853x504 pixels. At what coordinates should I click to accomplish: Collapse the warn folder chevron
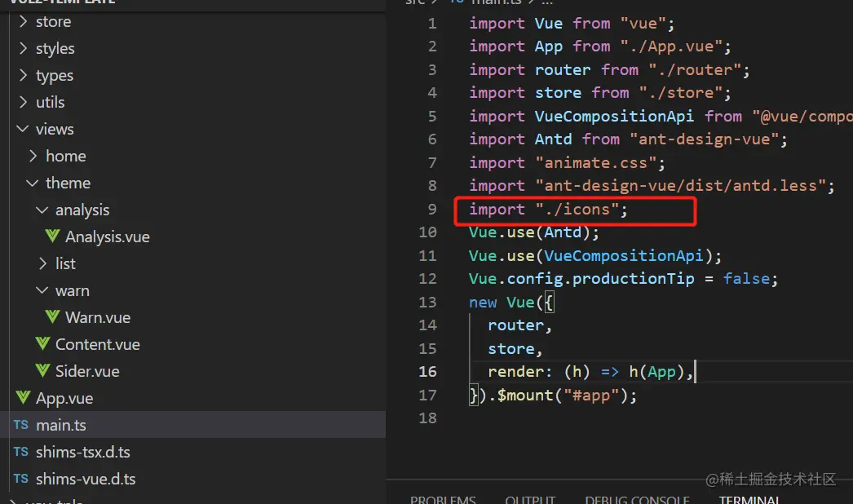[42, 290]
